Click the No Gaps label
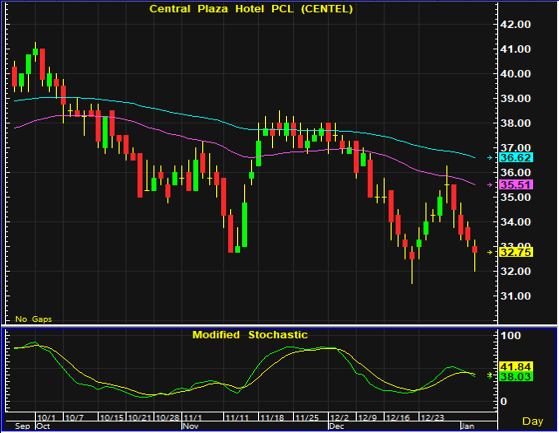559x433 pixels. 34,319
